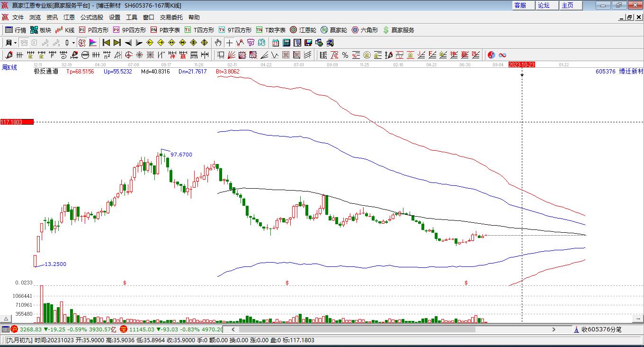
Task: Open the T数字表 tool
Action: pyautogui.click(x=271, y=30)
